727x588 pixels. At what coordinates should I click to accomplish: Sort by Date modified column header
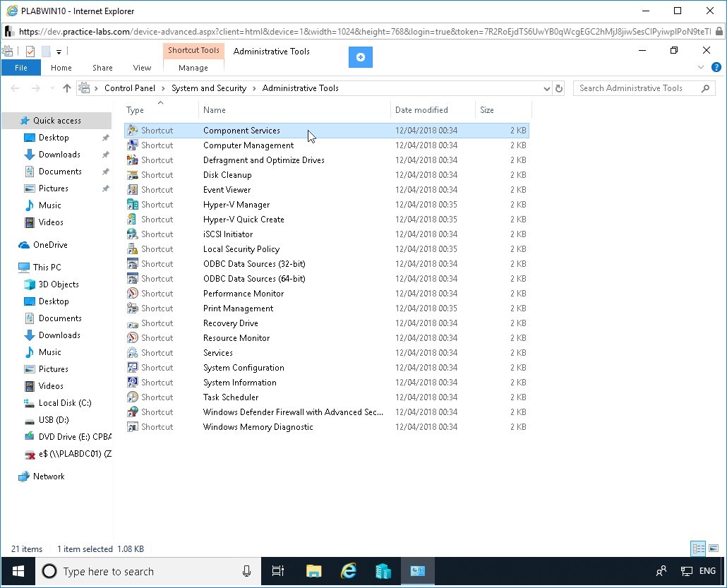pos(433,110)
